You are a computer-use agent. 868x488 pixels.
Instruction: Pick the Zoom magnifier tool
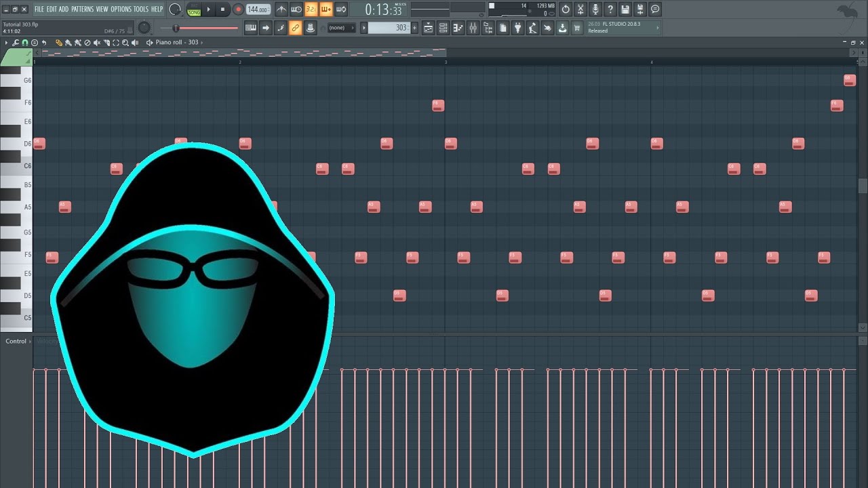coord(125,43)
